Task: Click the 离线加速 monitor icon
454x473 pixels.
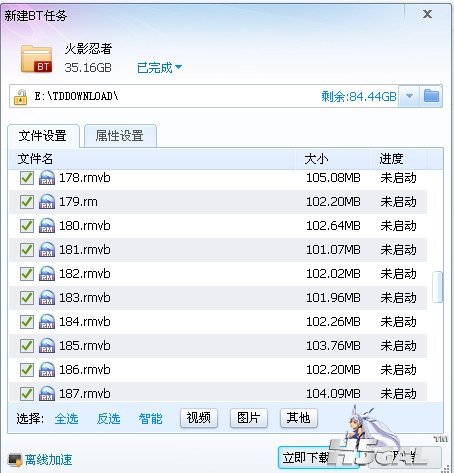Action: tap(15, 460)
